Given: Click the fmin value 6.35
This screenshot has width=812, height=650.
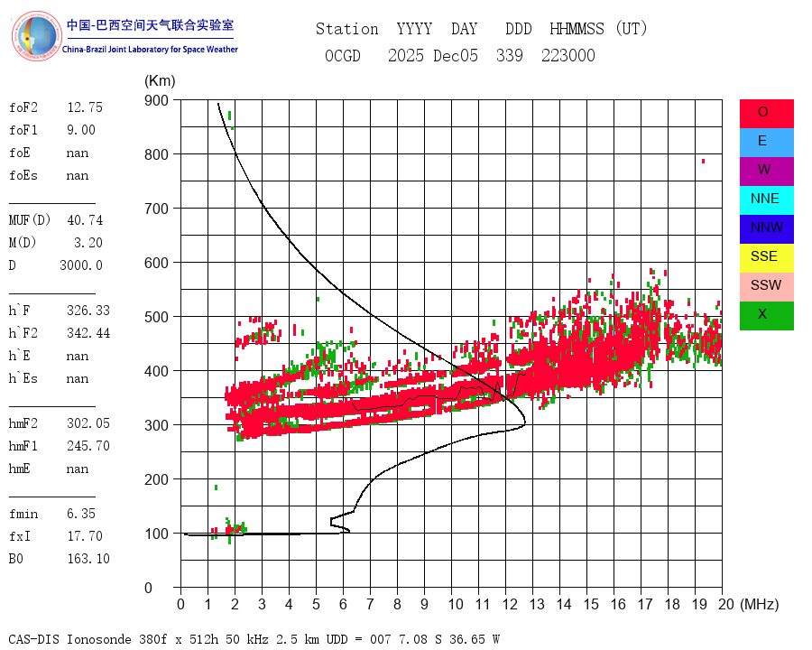Looking at the screenshot, I should 81,514.
